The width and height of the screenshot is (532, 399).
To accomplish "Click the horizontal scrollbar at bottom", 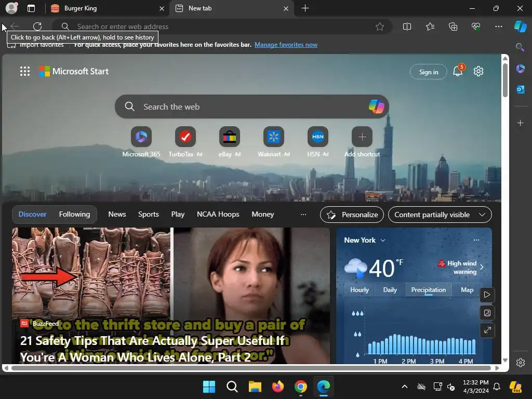I will (x=251, y=368).
